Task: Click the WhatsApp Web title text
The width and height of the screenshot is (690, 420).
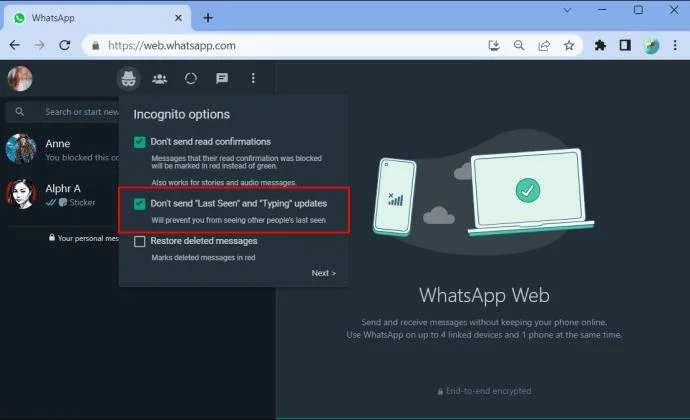Action: pos(484,295)
